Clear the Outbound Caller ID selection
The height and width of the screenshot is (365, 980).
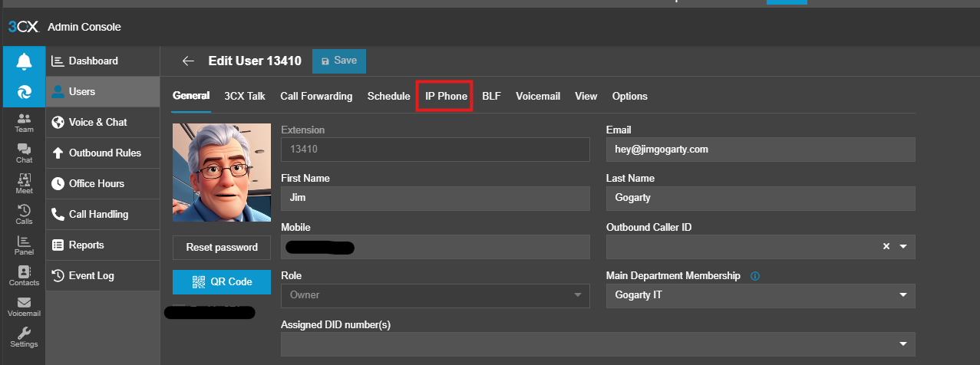pos(886,247)
